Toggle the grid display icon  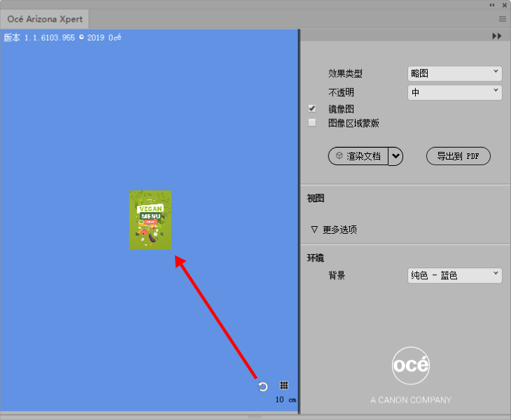284,386
